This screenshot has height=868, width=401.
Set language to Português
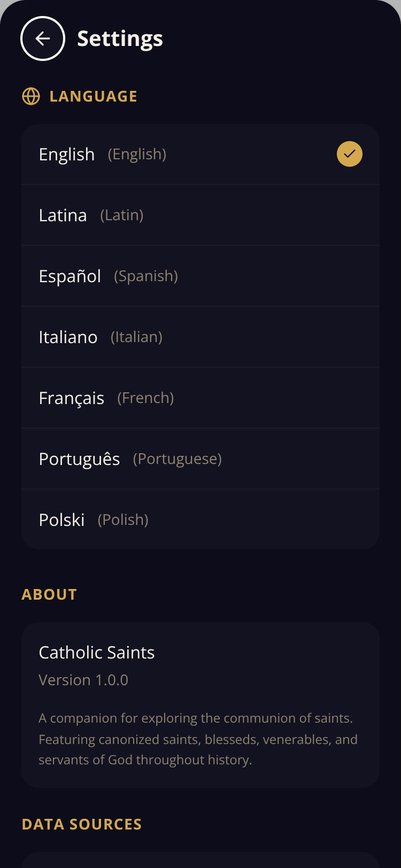click(x=200, y=459)
